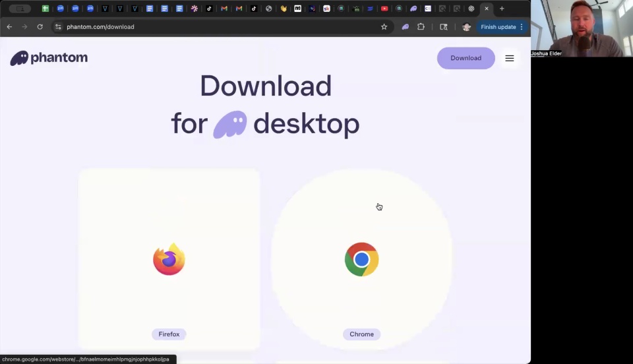Click the browser forward arrow
The image size is (633, 364).
24,26
